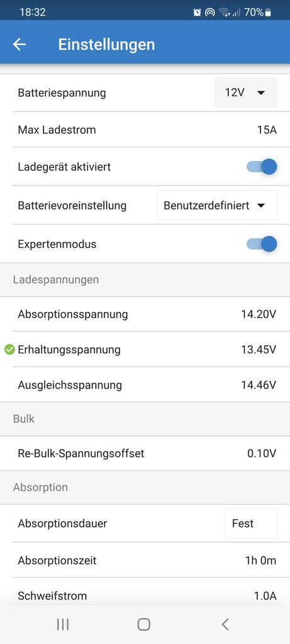Tap the battery icon in the status bar
The width and height of the screenshot is (290, 644).
point(268,13)
